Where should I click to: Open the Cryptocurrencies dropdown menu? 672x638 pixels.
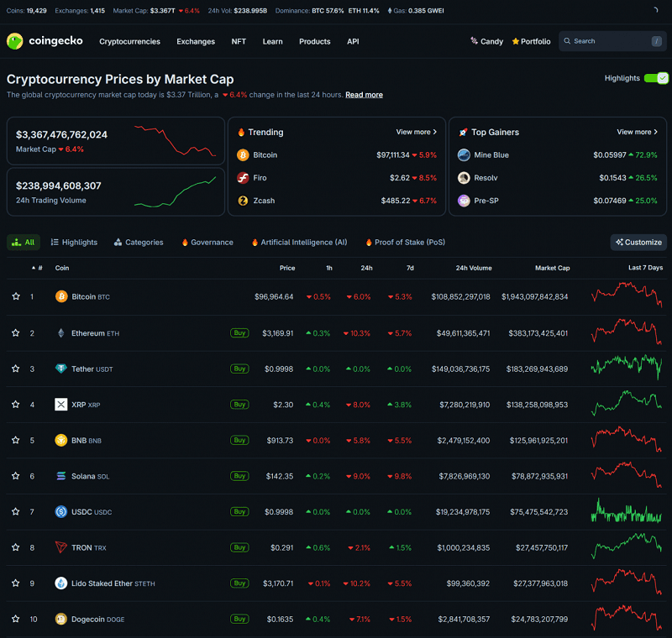[x=129, y=41]
